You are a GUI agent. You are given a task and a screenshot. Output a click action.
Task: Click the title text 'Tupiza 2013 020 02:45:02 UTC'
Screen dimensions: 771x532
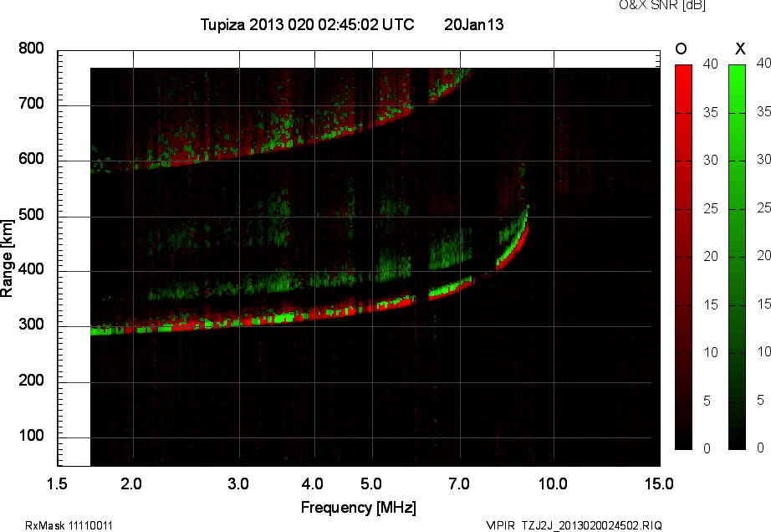point(308,24)
